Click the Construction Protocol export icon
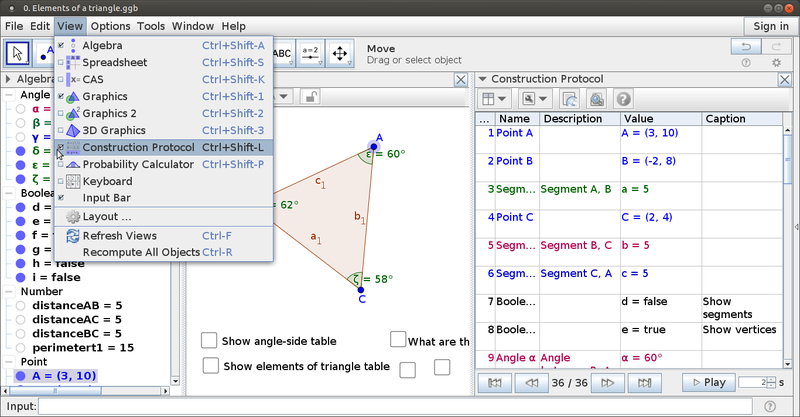The image size is (800, 417). [569, 99]
